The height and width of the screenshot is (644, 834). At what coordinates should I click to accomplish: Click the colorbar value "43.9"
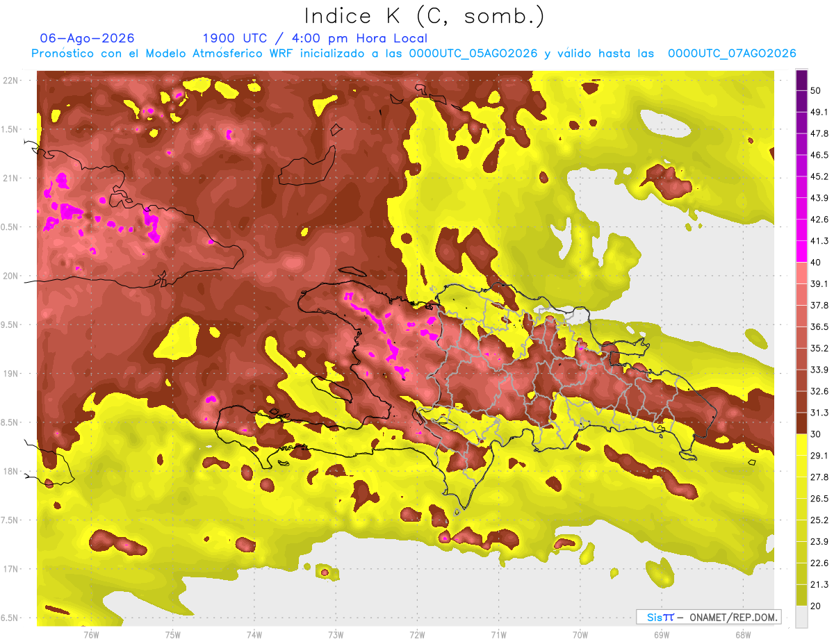coord(818,198)
